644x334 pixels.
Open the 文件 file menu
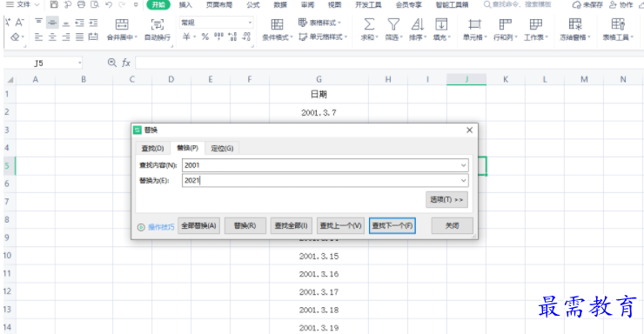coord(23,4)
